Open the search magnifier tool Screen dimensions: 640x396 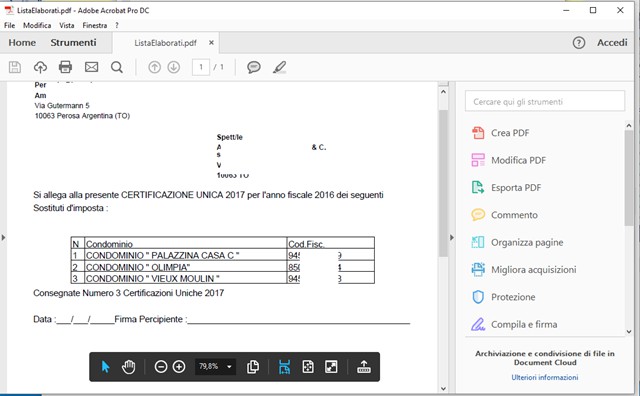pos(117,67)
